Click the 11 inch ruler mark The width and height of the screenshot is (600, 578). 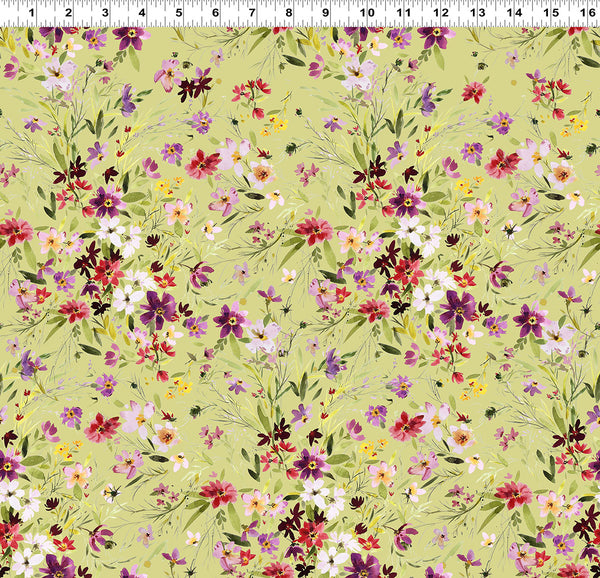pyautogui.click(x=402, y=13)
